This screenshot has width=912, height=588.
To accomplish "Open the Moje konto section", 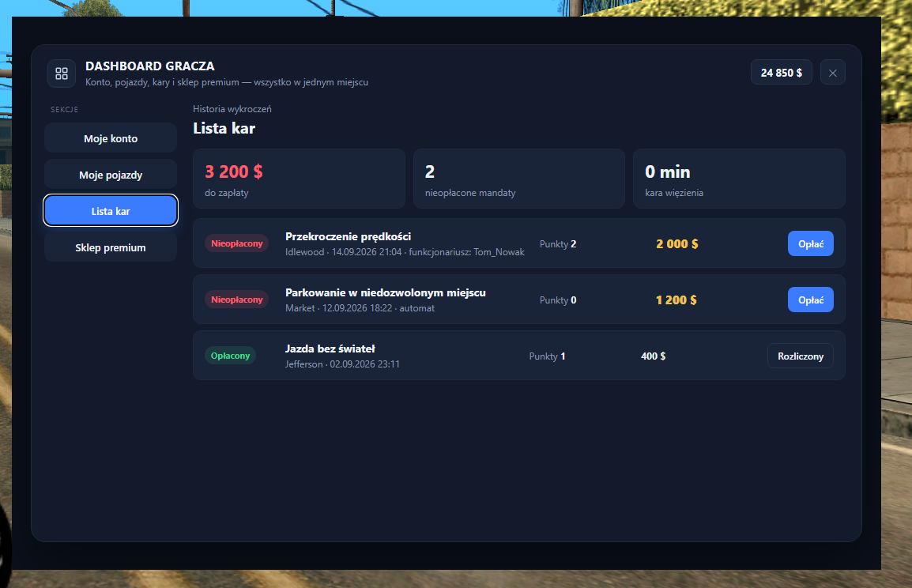I will 111,138.
